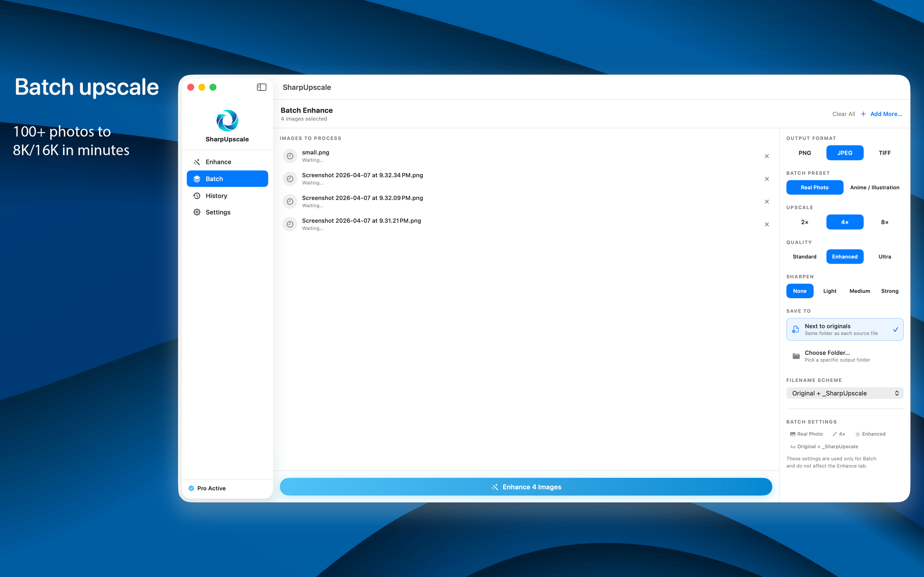Switch output format to PNG
This screenshot has width=924, height=577.
click(x=805, y=153)
